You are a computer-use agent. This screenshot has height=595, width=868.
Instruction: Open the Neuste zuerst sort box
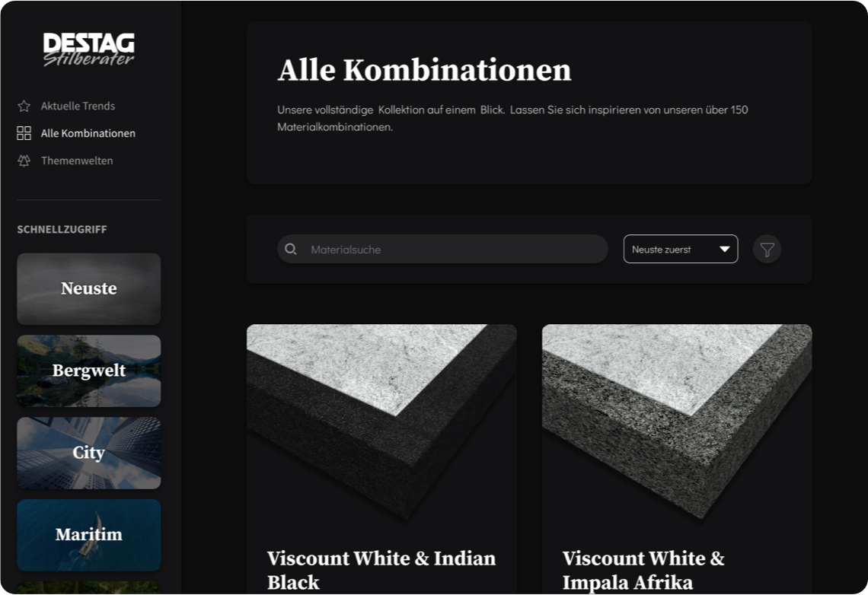681,249
